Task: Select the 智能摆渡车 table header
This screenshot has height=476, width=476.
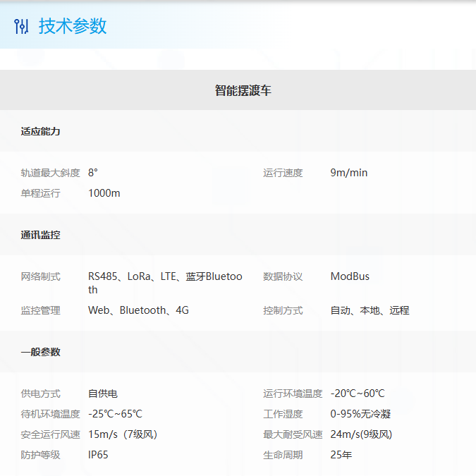Action: pyautogui.click(x=243, y=90)
